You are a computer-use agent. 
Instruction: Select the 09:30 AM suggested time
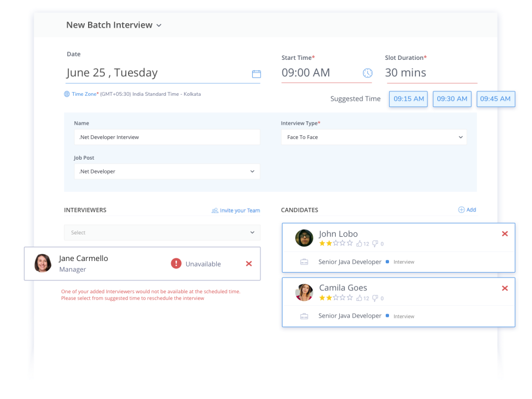pyautogui.click(x=452, y=99)
